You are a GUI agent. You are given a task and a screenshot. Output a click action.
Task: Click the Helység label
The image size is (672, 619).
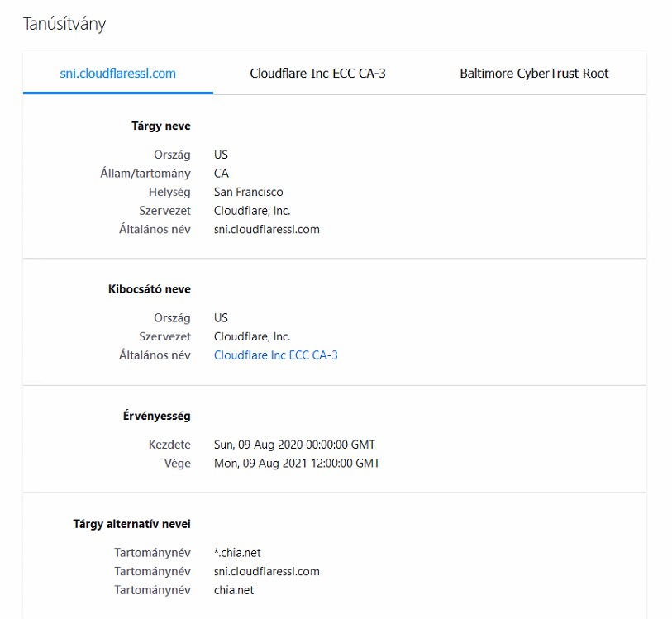pos(169,192)
